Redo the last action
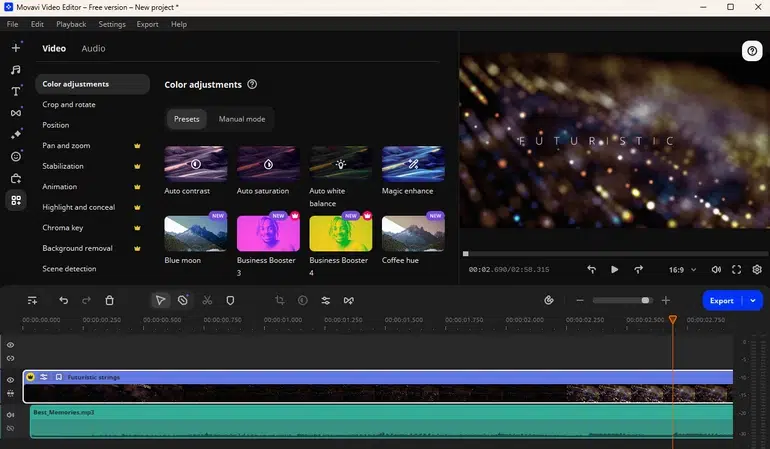Viewport: 770px width, 449px height. pos(86,300)
